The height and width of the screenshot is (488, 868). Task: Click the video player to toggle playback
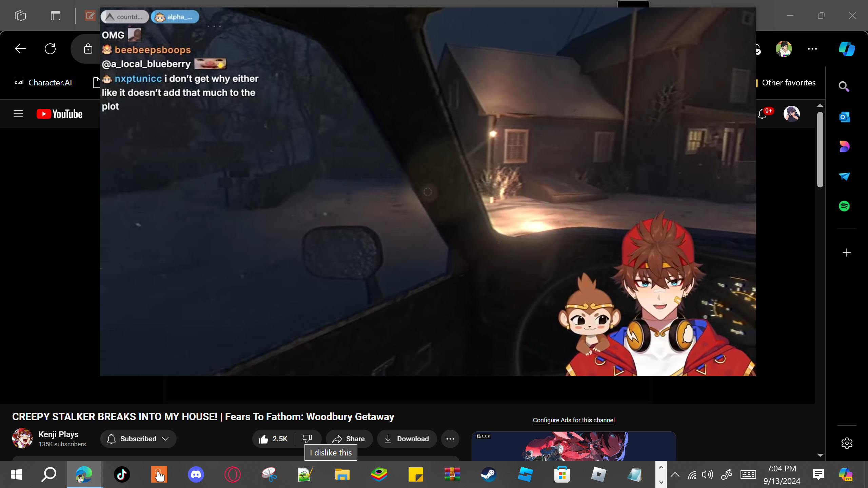428,192
